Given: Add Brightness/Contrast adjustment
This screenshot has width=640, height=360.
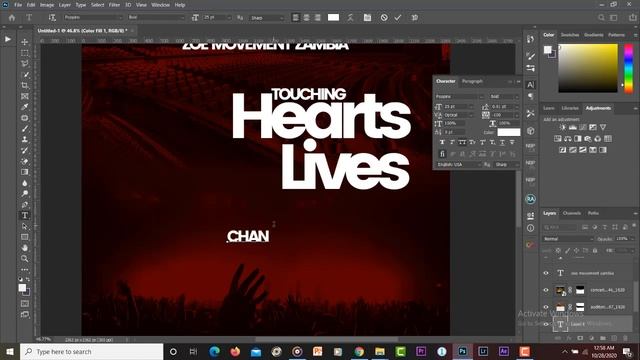Looking at the screenshot, I should [563, 127].
